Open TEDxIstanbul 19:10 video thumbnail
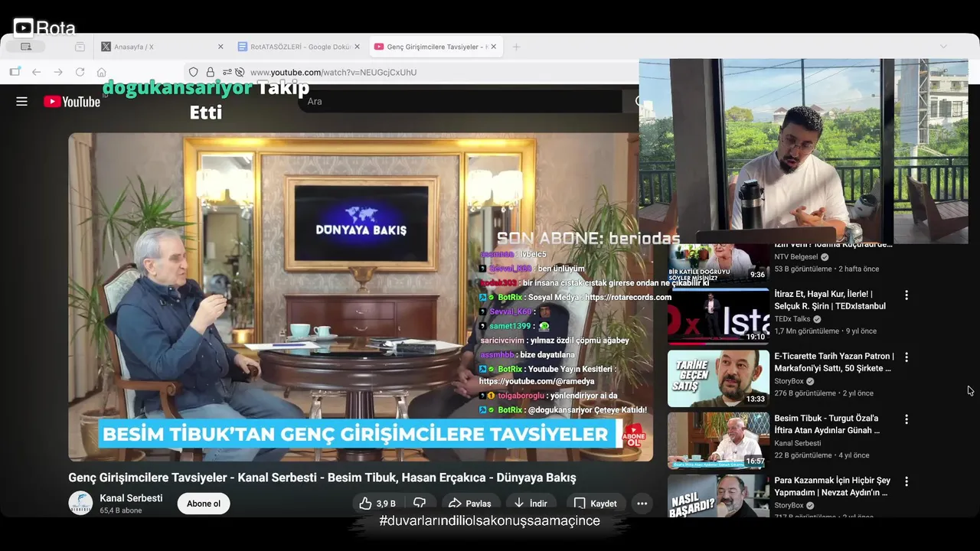The image size is (980, 551). click(x=718, y=316)
